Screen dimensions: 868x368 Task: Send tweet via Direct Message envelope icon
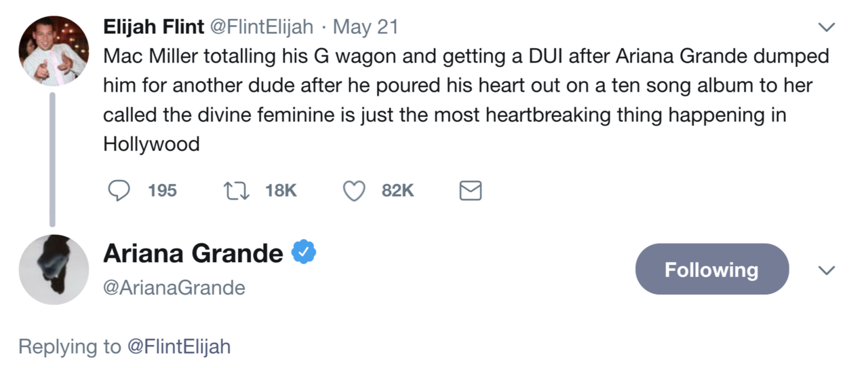(x=471, y=191)
